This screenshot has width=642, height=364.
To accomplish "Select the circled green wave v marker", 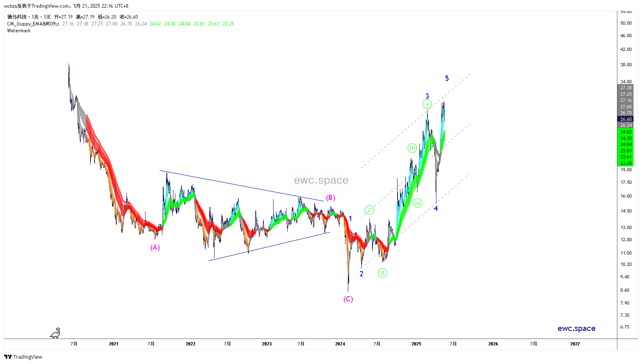I will [x=427, y=104].
